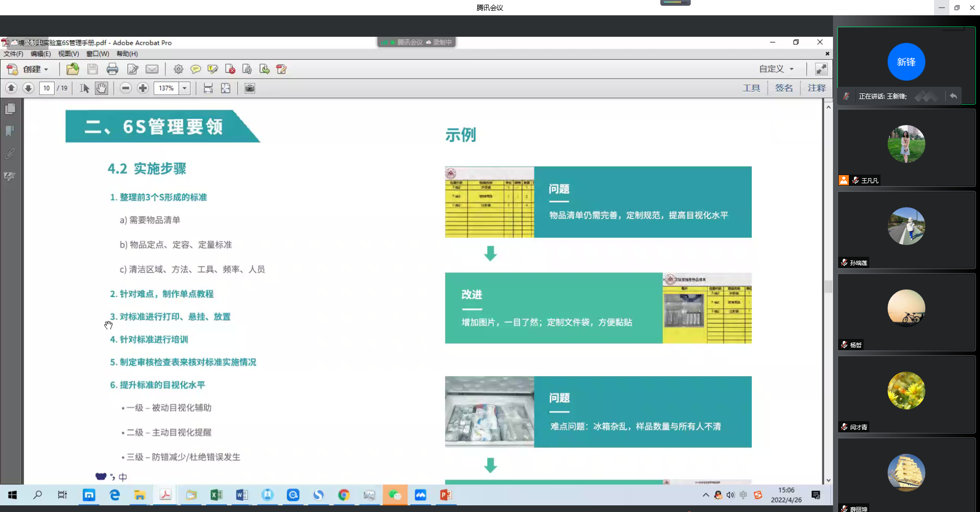
Task: Click the print icon in toolbar
Action: click(x=112, y=69)
